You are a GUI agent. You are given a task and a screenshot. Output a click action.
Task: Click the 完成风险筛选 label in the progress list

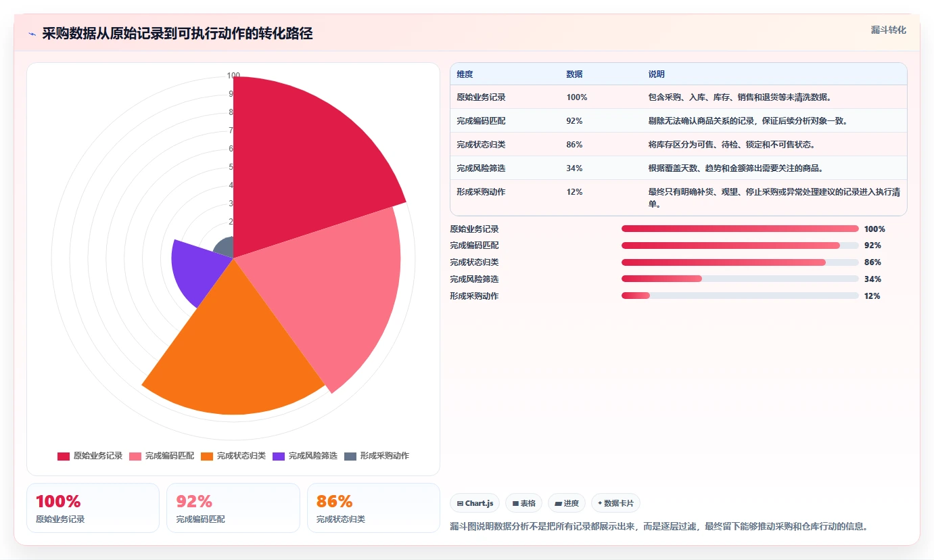(x=474, y=279)
